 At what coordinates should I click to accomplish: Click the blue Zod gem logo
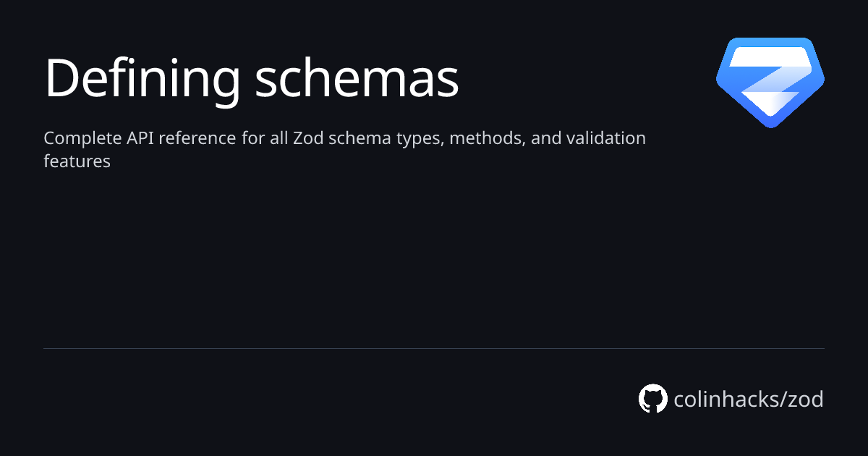[770, 82]
